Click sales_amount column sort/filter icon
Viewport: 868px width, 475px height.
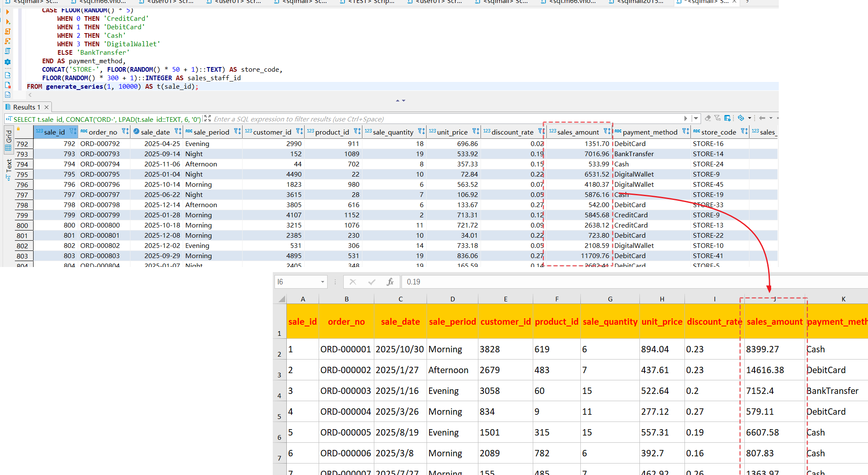coord(607,132)
